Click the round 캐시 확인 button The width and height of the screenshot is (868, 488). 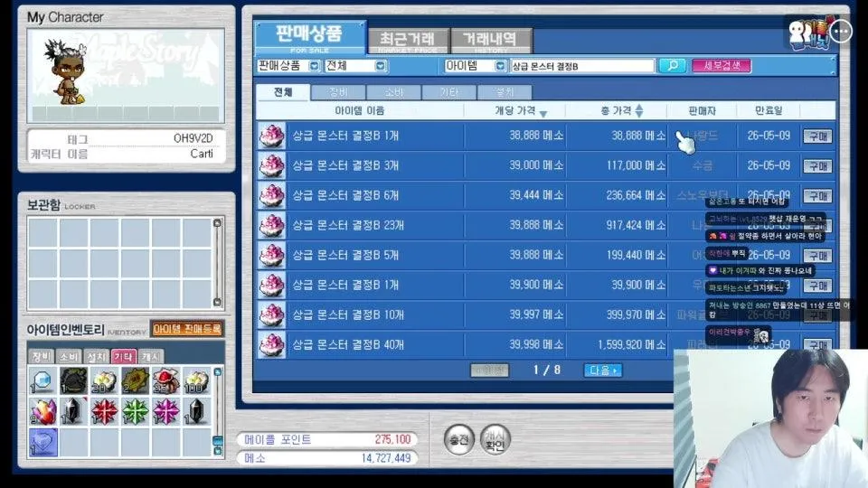[495, 440]
